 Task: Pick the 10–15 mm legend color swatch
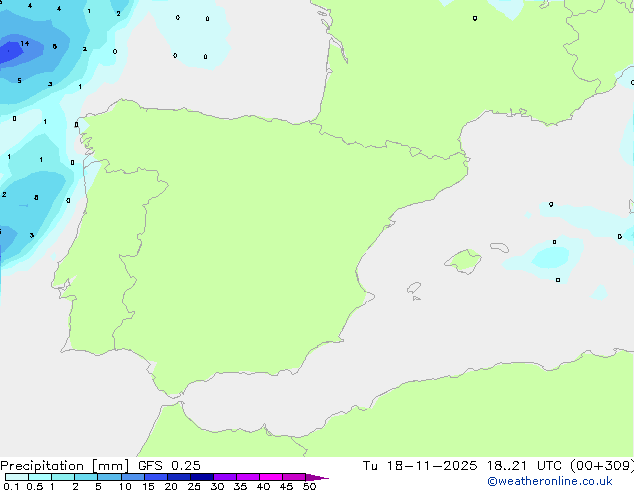[132, 477]
